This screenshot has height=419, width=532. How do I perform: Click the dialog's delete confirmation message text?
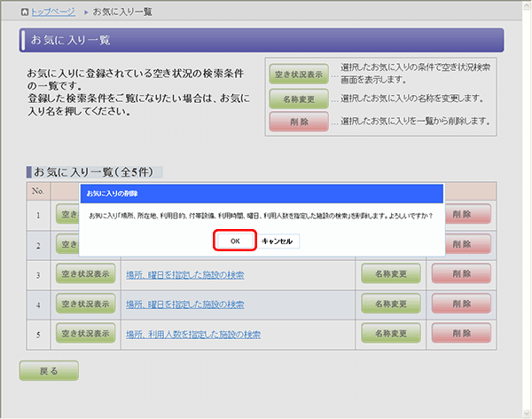(261, 216)
